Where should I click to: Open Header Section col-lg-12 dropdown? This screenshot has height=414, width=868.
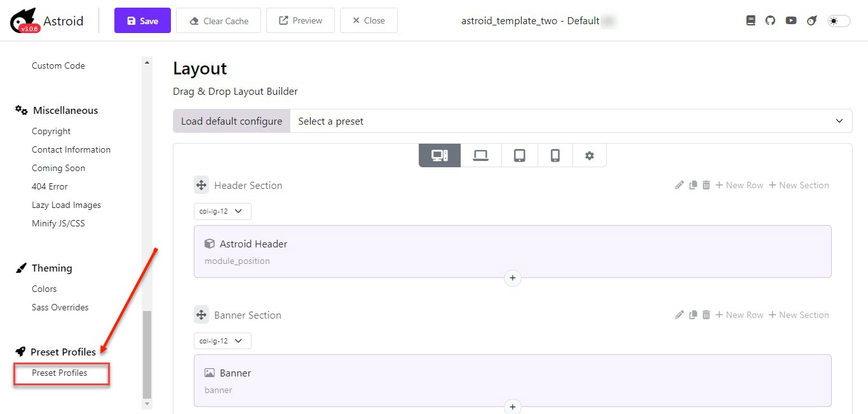pos(222,211)
